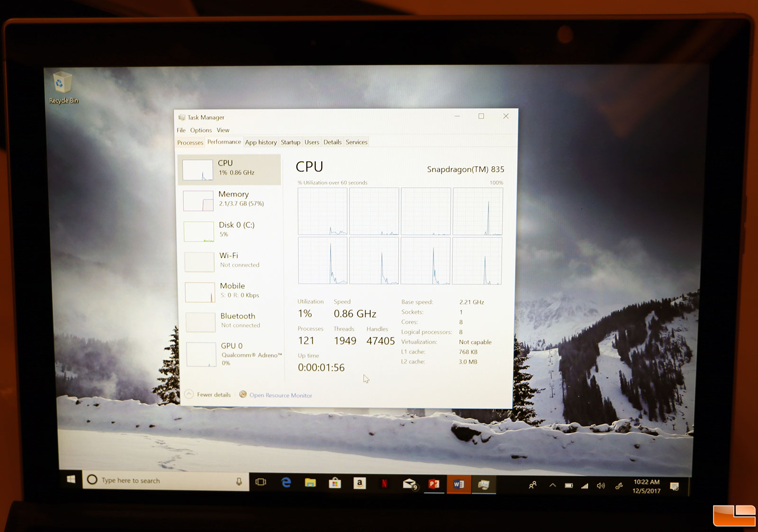Show hidden system tray icons

coord(552,485)
